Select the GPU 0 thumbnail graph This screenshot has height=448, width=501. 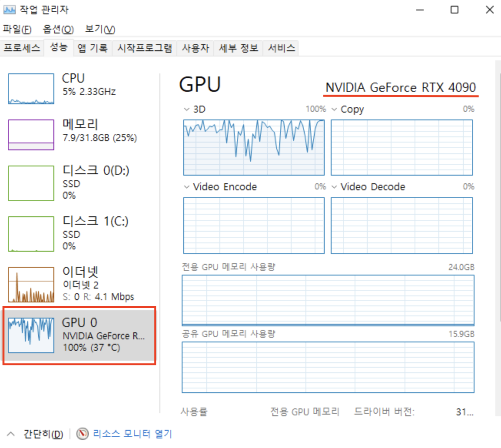[x=31, y=335]
